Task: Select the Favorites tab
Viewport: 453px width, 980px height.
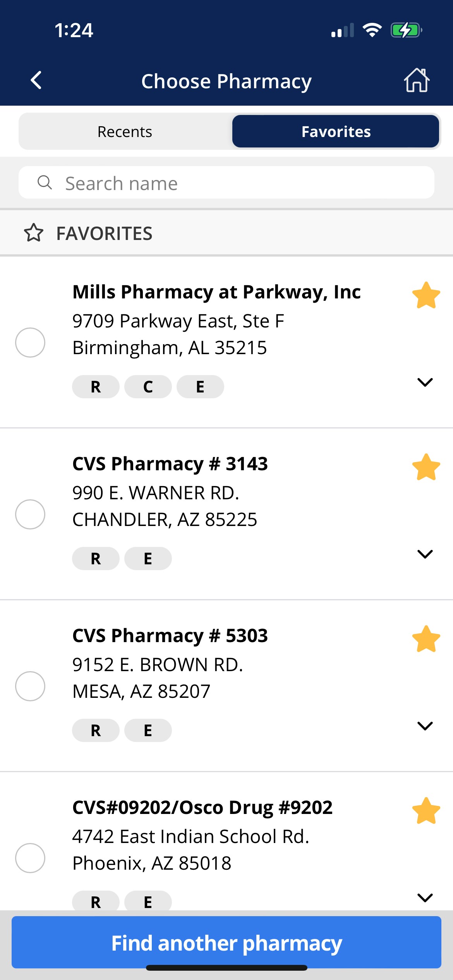Action: pyautogui.click(x=336, y=132)
